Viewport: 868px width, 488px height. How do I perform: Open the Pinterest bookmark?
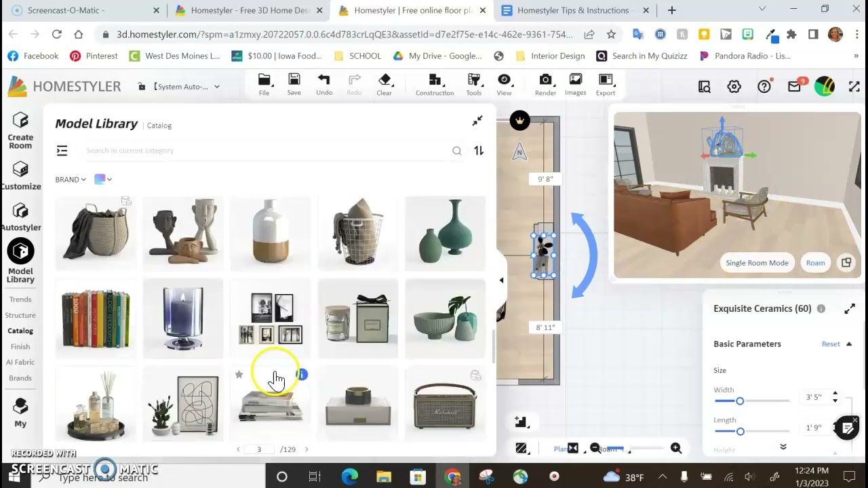click(x=94, y=56)
